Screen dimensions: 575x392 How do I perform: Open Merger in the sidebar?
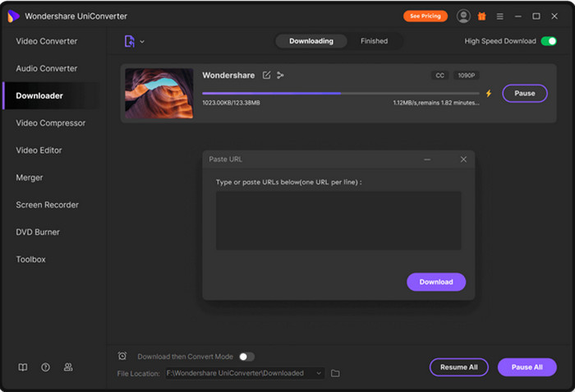[30, 178]
